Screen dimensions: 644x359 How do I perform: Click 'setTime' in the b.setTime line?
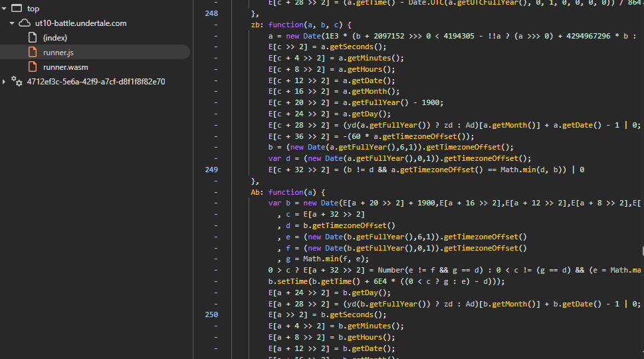point(292,282)
